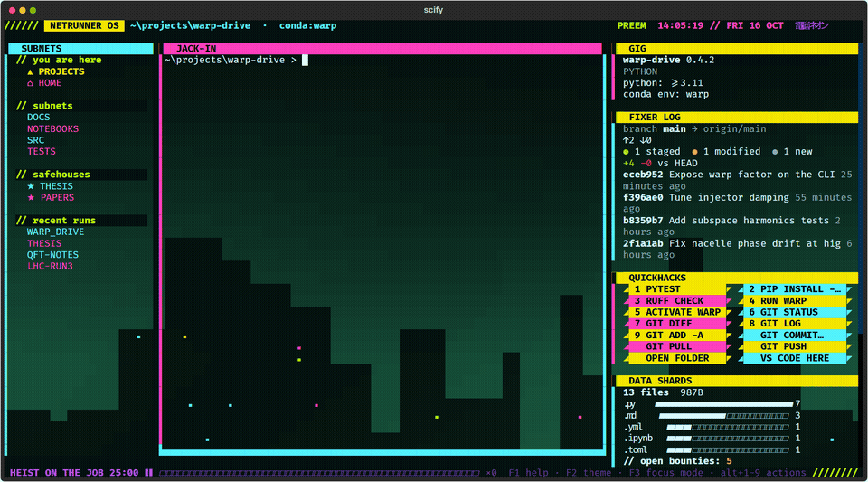Open THESIS under recent runs
Viewport: 868px width, 482px height.
click(43, 243)
